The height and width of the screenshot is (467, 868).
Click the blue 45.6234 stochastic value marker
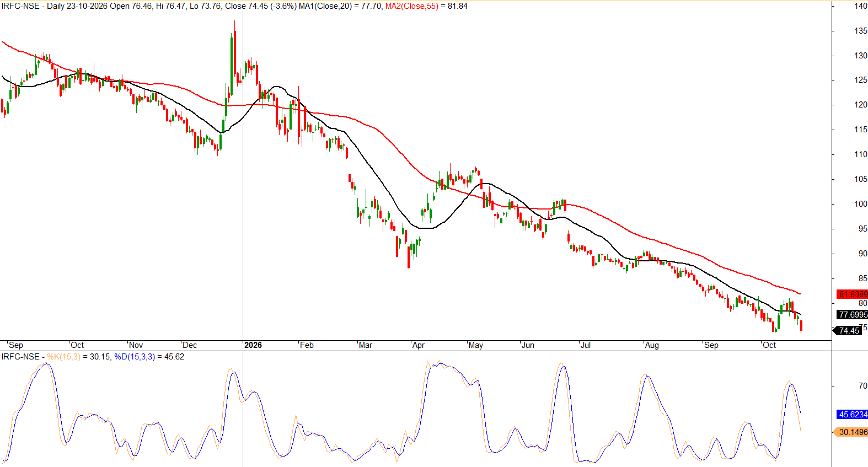[x=853, y=414]
